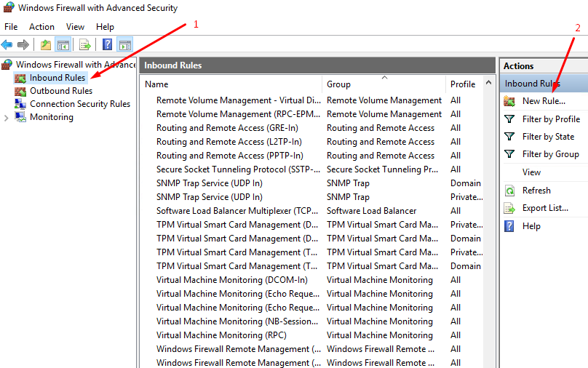
Task: Click the rules list scrollbar up arrow
Action: coord(488,82)
